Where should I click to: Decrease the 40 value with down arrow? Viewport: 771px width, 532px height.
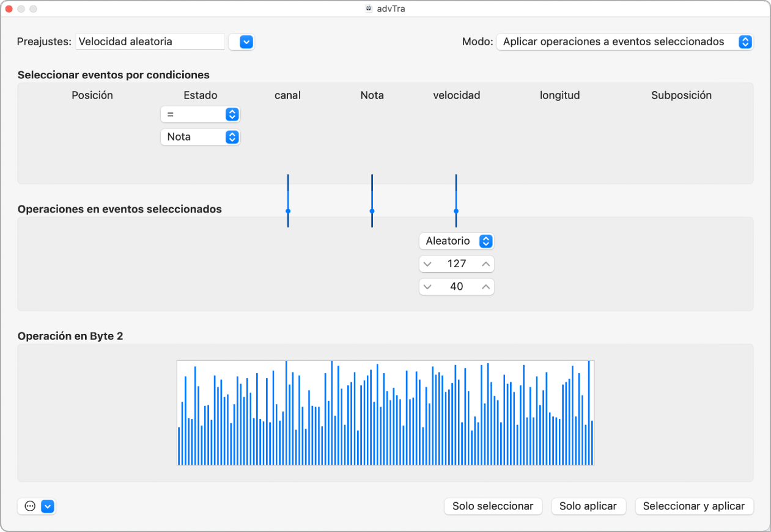click(x=427, y=287)
